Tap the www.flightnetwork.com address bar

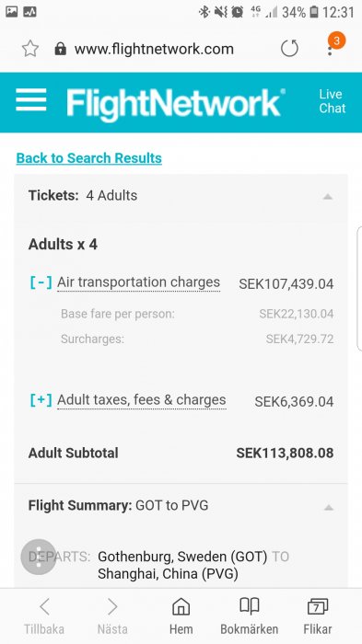tap(154, 50)
